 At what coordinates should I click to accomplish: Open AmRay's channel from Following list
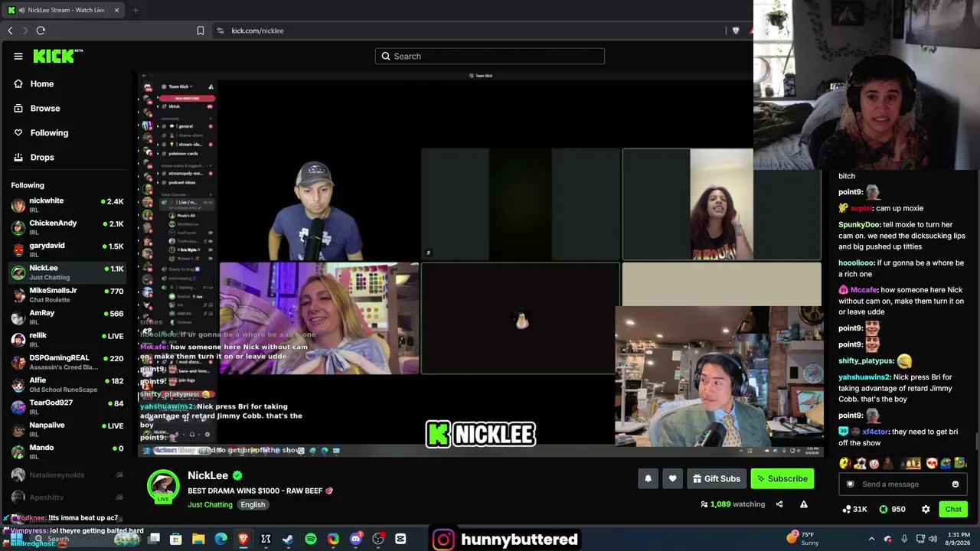pyautogui.click(x=67, y=317)
